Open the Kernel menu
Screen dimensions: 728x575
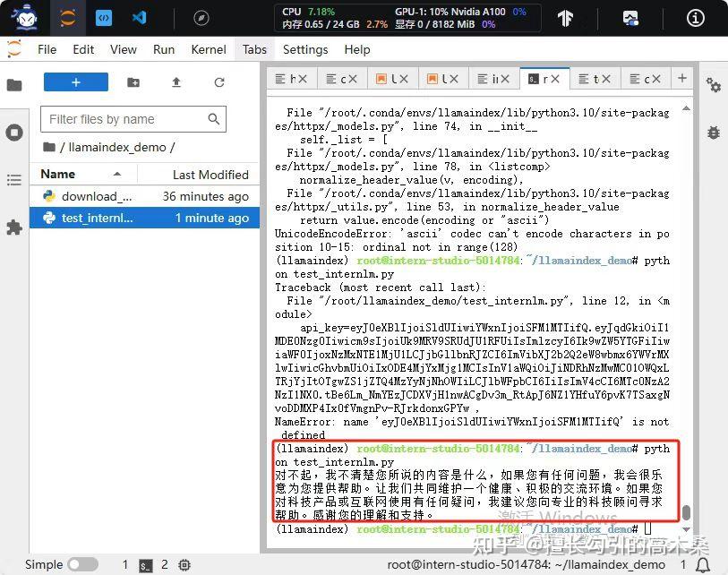pyautogui.click(x=209, y=49)
